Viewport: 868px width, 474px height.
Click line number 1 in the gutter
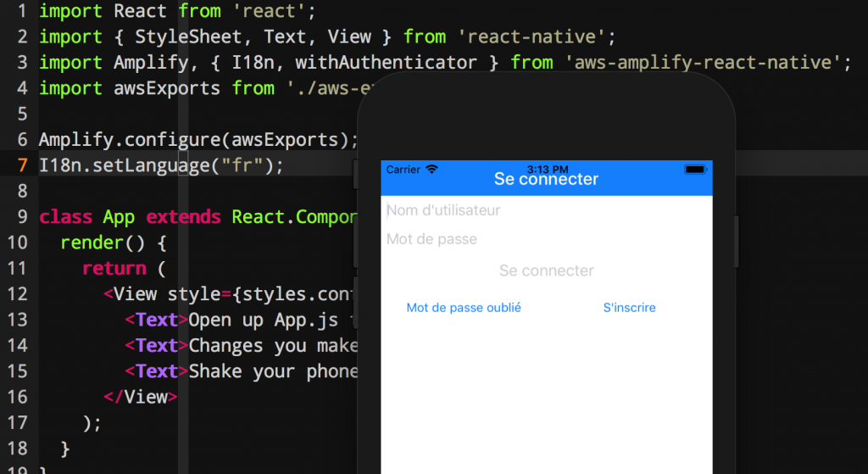point(23,11)
